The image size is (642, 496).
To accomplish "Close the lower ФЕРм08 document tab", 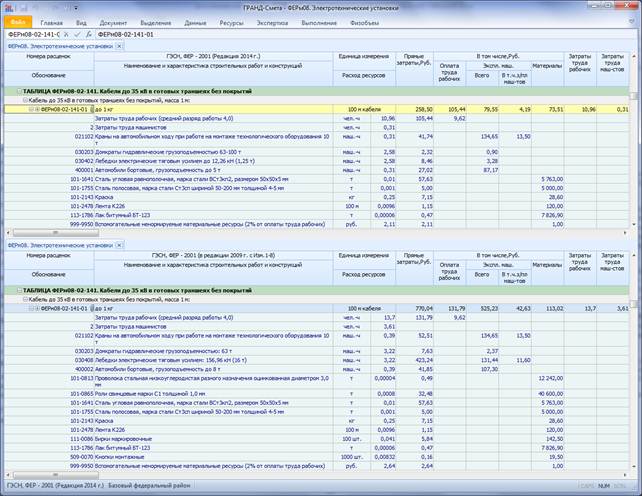I will point(119,244).
